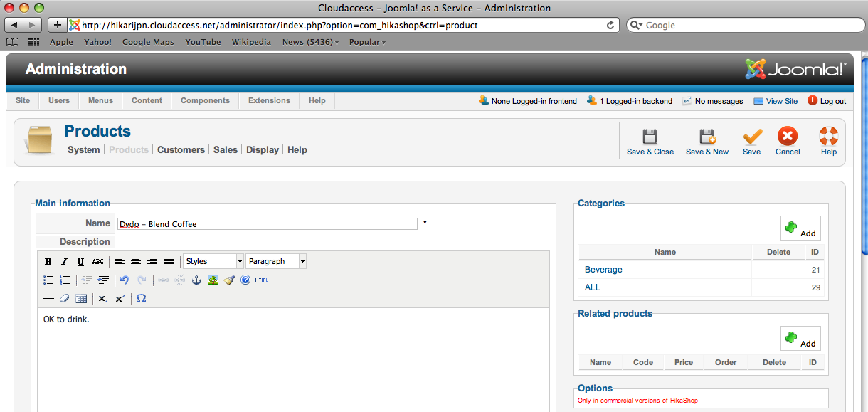Open the Content menu
The image size is (868, 412).
click(x=147, y=100)
